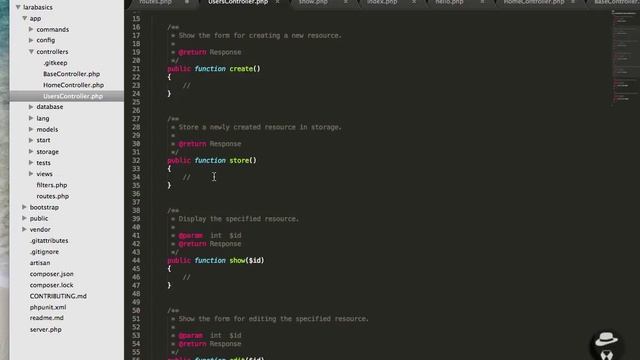640x360 pixels.
Task: Click "@return Response" on line 30
Action: tap(210, 144)
